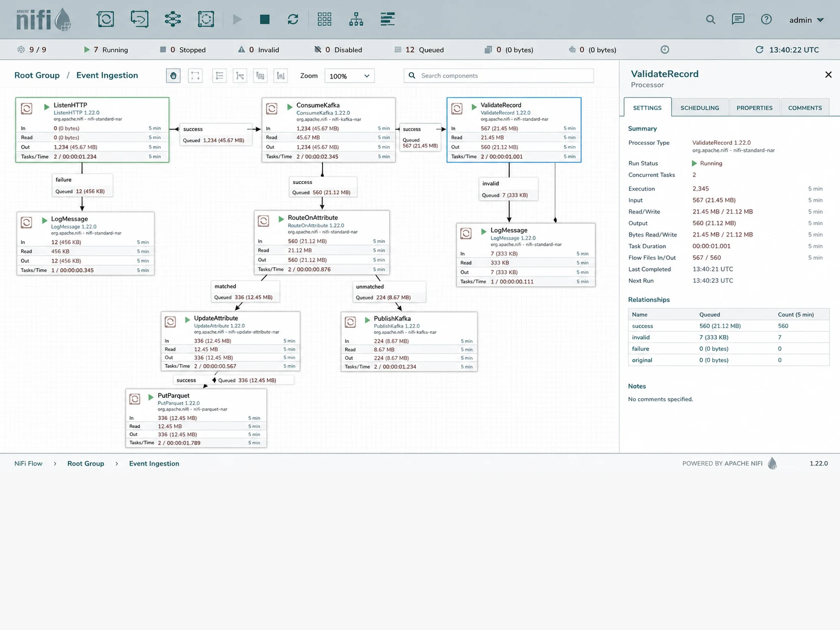Click the PublishKafka processor icon
The width and height of the screenshot is (840, 630).
(350, 322)
